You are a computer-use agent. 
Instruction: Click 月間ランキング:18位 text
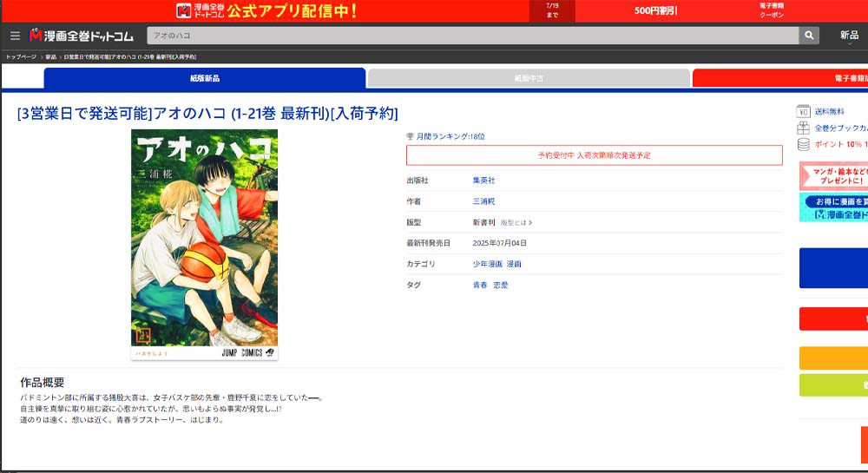click(x=450, y=136)
